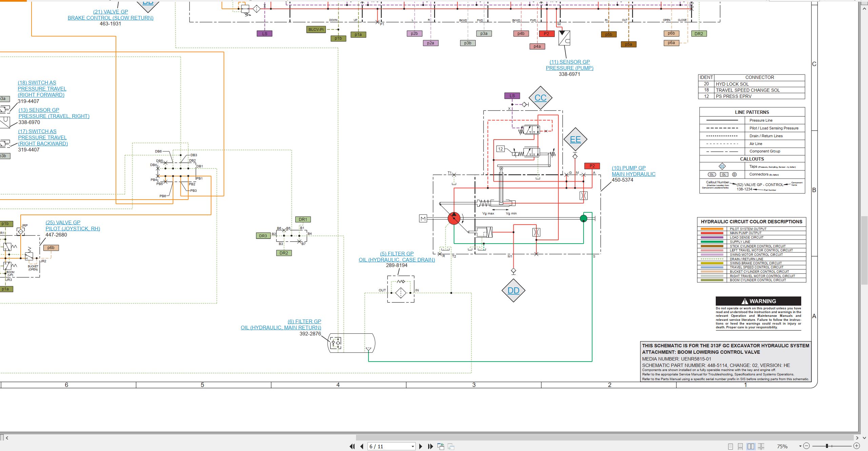The image size is (868, 451).
Task: Click the p2a connector tag
Action: click(430, 43)
